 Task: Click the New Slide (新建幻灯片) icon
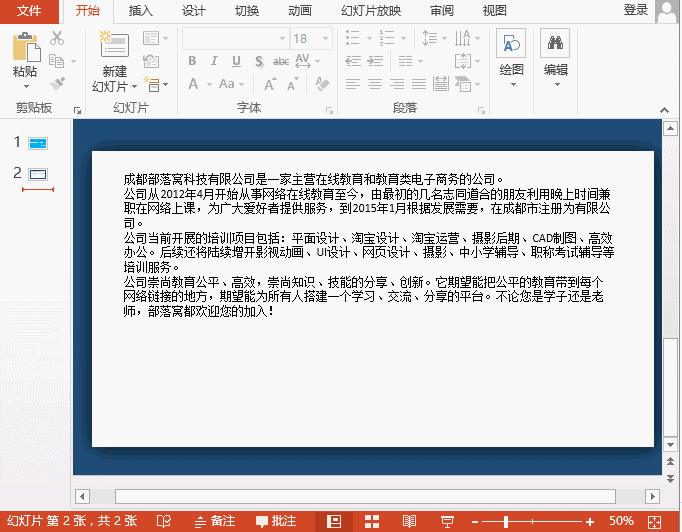(x=114, y=46)
